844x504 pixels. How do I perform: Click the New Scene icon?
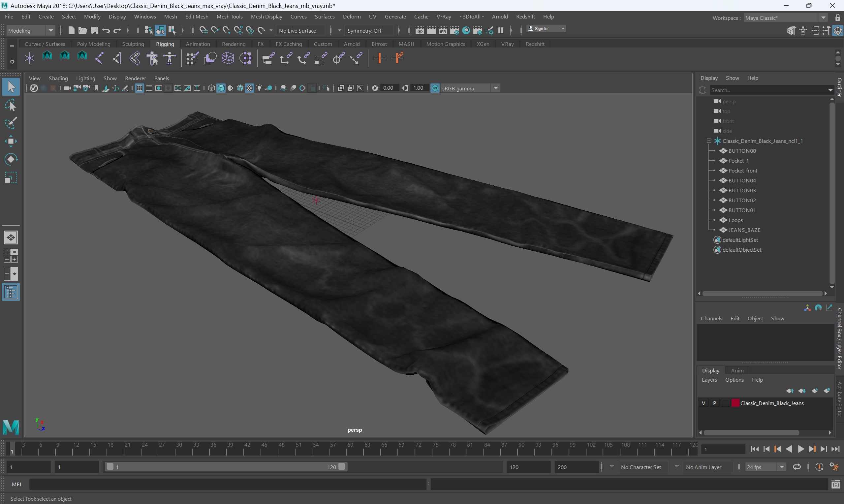71,31
